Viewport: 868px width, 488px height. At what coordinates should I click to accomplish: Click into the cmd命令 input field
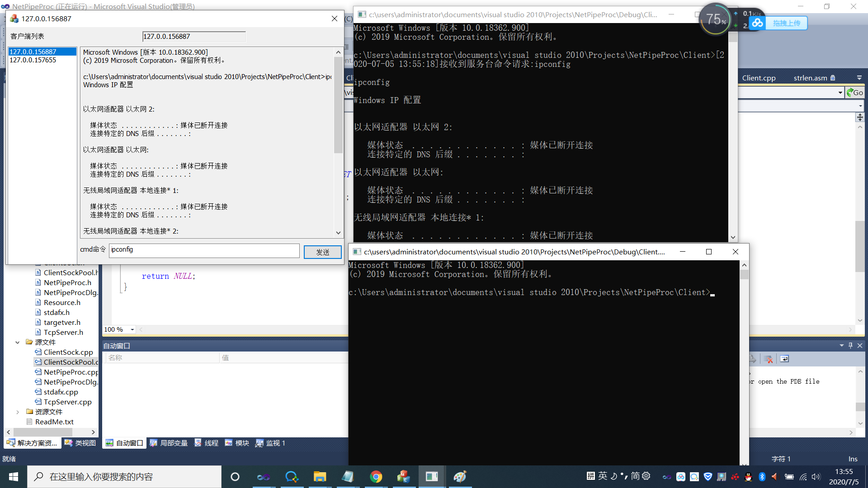click(x=204, y=250)
